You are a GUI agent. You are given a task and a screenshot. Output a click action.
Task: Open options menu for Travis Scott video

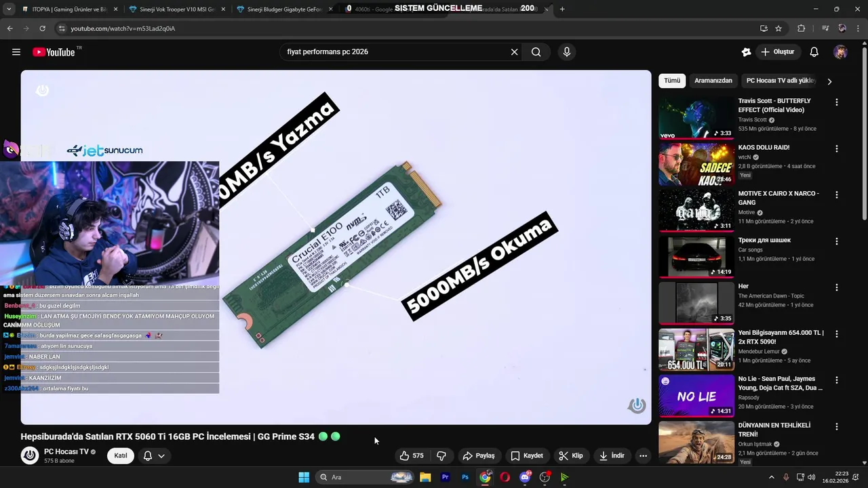coord(837,102)
